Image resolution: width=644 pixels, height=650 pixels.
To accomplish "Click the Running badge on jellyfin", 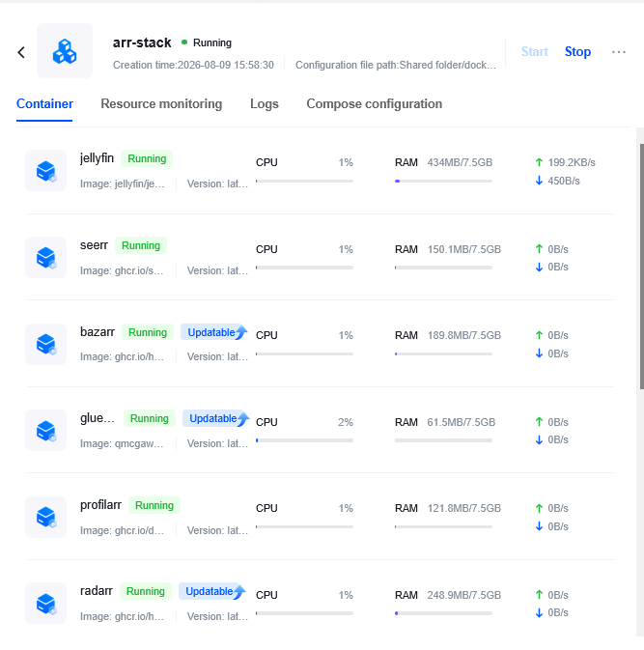I will 147,158.
